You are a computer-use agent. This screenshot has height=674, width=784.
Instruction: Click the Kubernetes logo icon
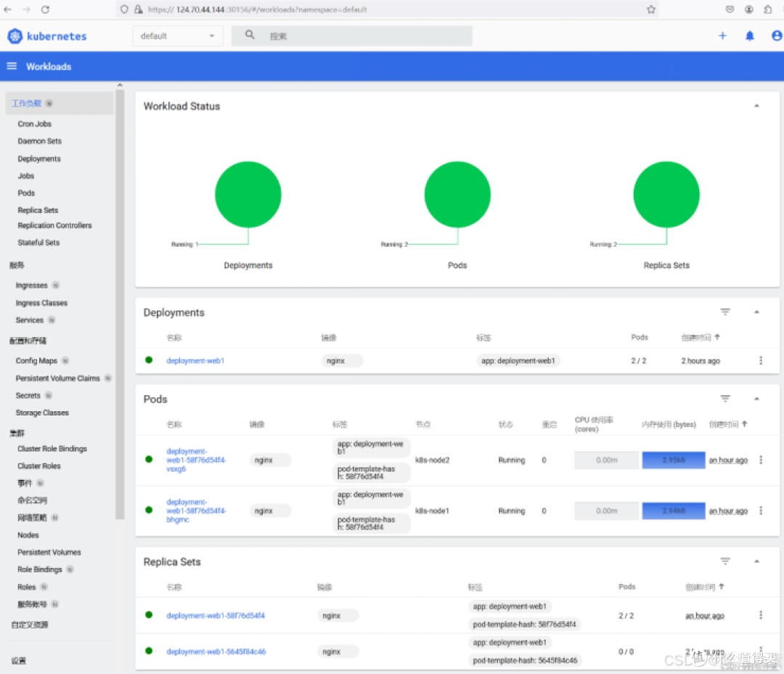pos(15,36)
